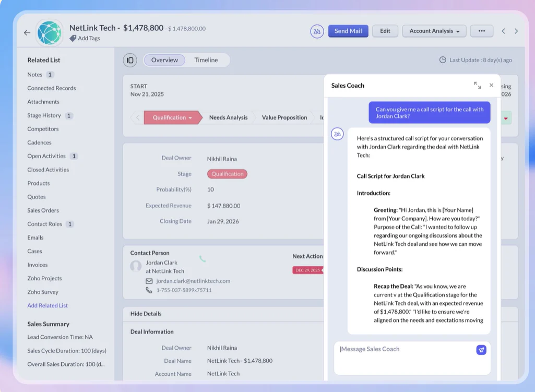Go to previous record arrow

click(503, 31)
